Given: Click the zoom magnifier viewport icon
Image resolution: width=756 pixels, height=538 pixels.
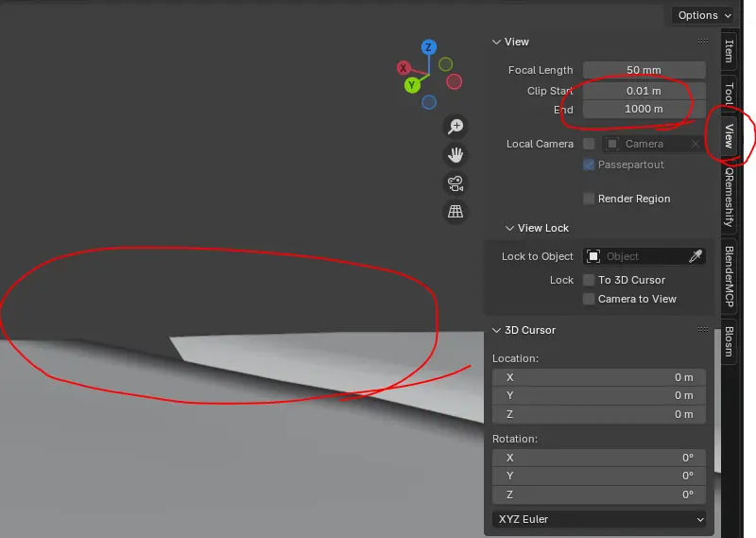Looking at the screenshot, I should 455,127.
